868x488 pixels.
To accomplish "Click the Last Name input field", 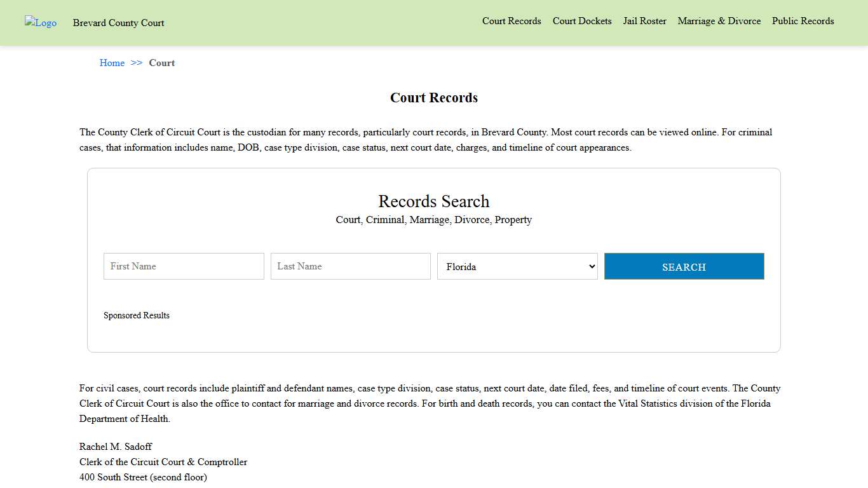I will click(350, 266).
